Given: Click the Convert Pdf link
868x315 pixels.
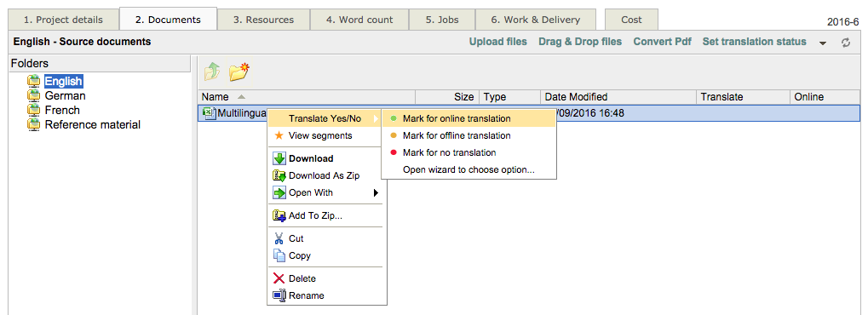Looking at the screenshot, I should 663,42.
